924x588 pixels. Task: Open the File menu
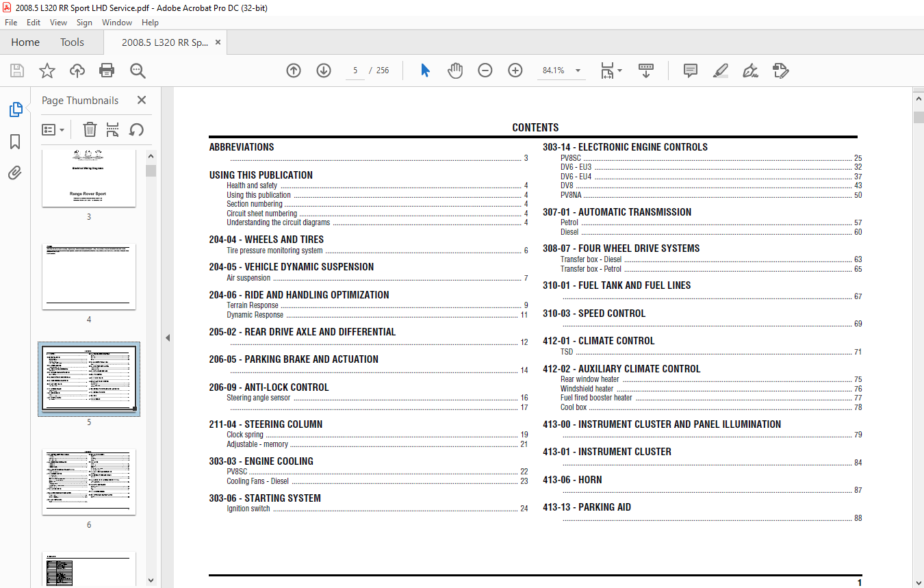coord(11,23)
